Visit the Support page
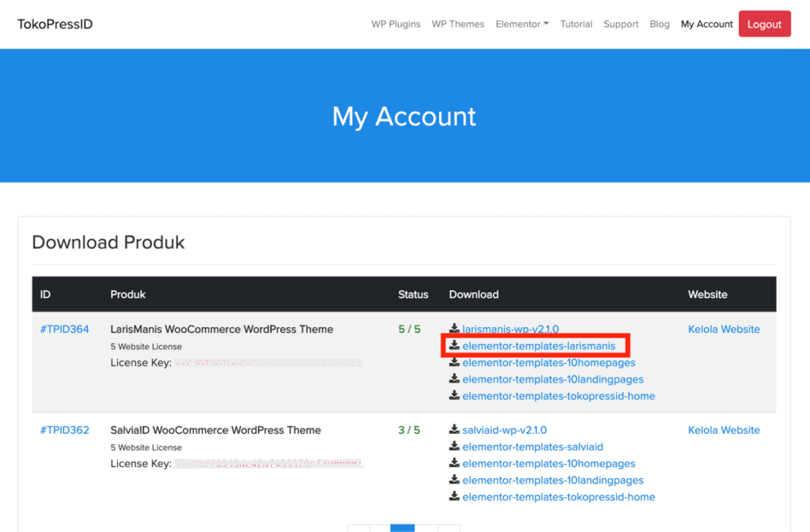 coord(621,25)
